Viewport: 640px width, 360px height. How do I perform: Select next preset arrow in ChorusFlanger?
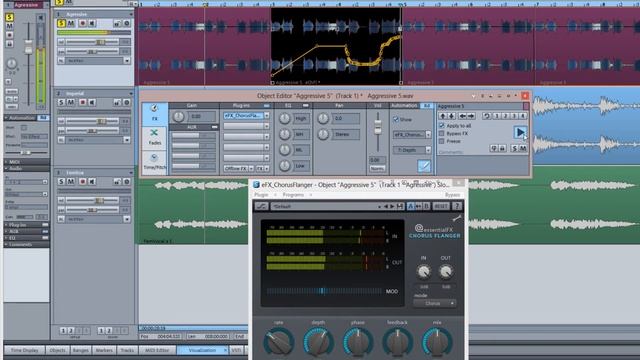point(392,207)
